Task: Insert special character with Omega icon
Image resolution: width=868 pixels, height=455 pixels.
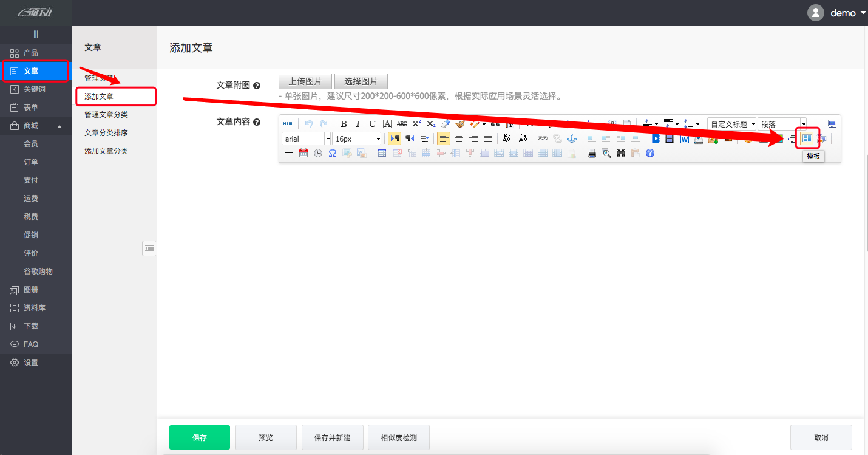Action: 333,153
